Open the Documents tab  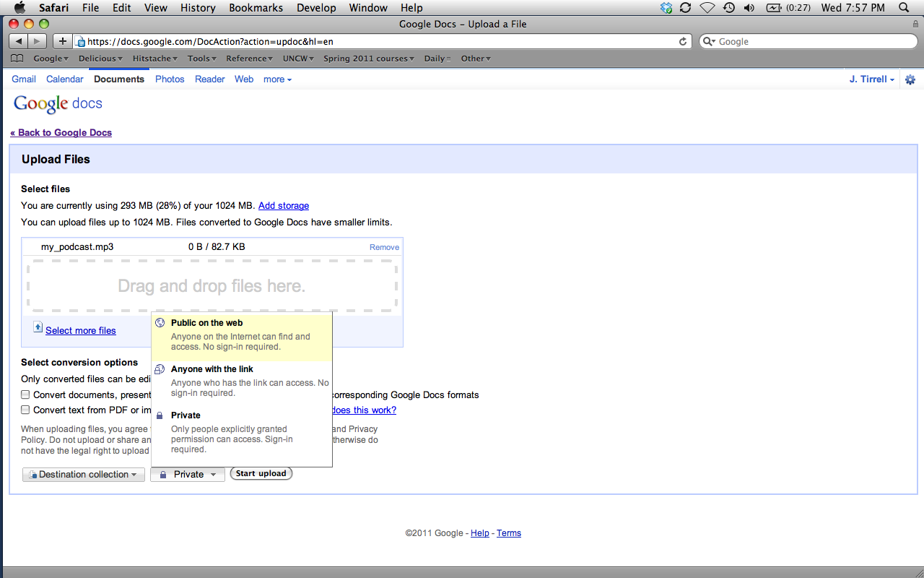(x=119, y=79)
